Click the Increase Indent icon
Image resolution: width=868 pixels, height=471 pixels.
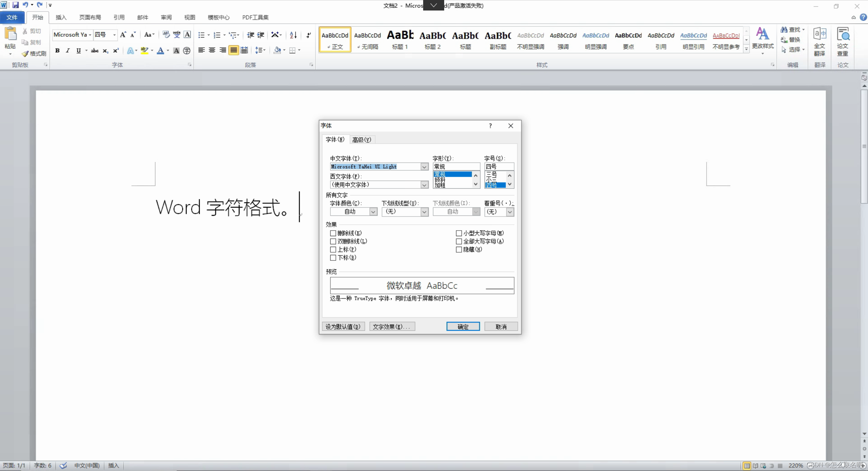click(261, 35)
